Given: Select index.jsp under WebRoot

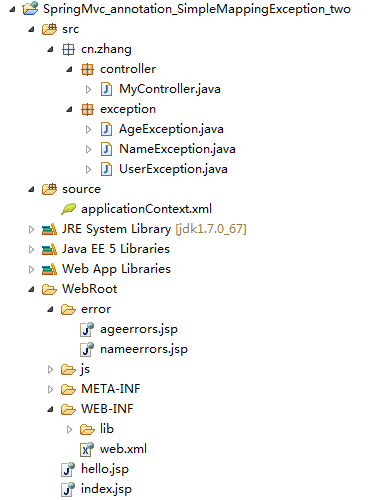Looking at the screenshot, I should click(x=106, y=489).
